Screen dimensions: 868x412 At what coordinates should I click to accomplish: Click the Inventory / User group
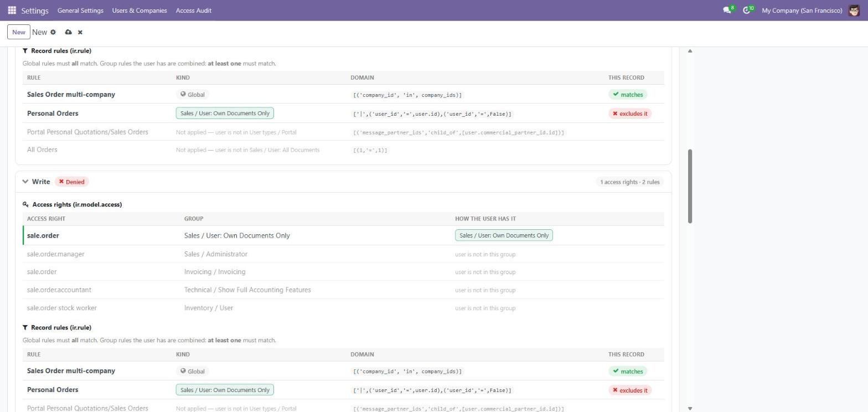(209, 308)
